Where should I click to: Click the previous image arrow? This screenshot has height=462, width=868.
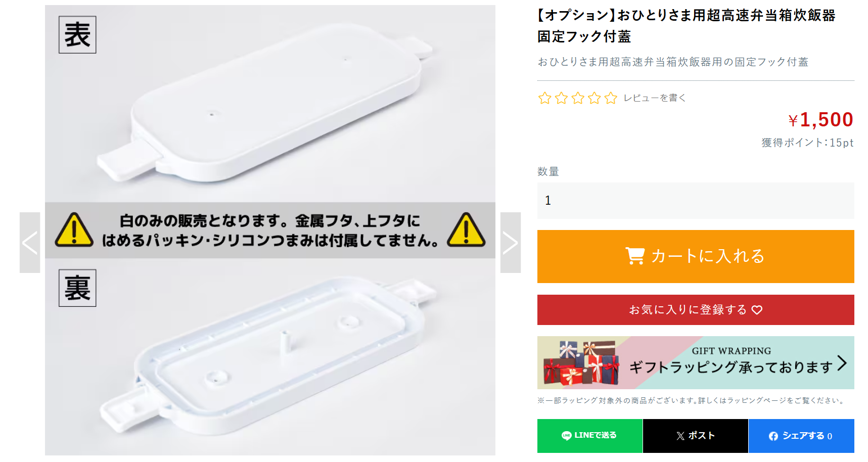pyautogui.click(x=30, y=243)
